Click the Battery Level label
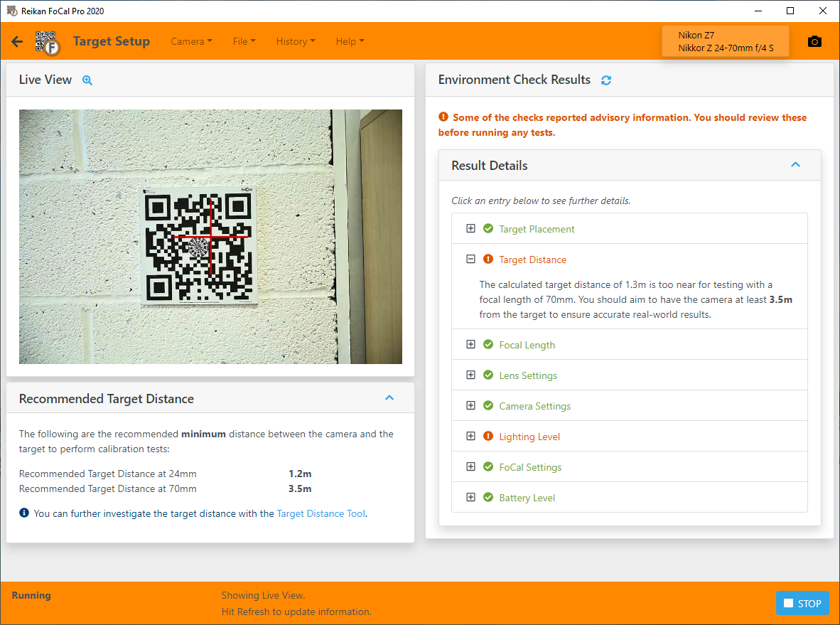Image resolution: width=840 pixels, height=625 pixels. pyautogui.click(x=527, y=498)
